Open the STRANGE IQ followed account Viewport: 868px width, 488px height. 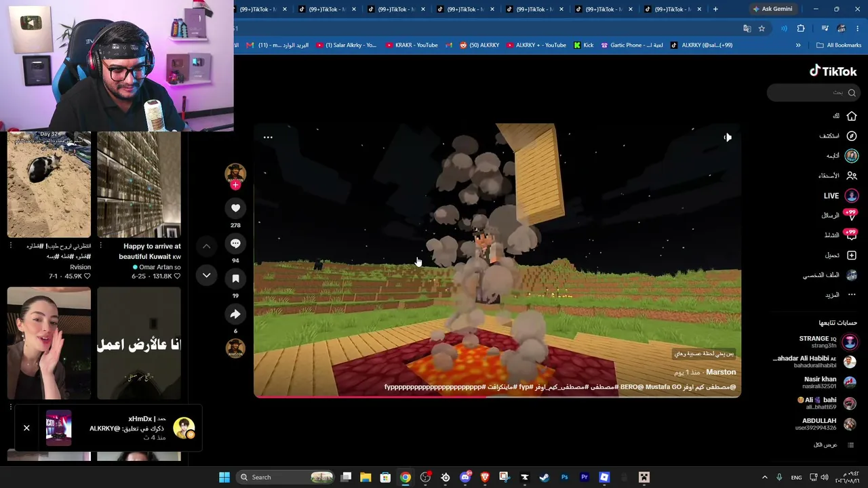pos(827,342)
